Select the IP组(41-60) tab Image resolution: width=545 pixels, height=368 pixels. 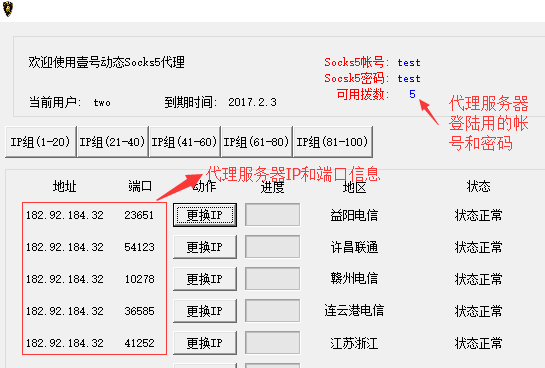[184, 142]
